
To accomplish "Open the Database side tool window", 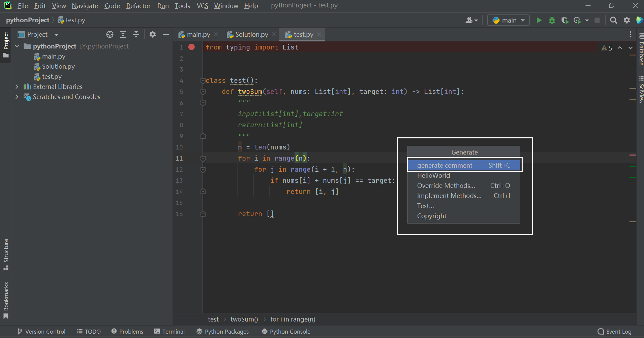I will point(641,49).
